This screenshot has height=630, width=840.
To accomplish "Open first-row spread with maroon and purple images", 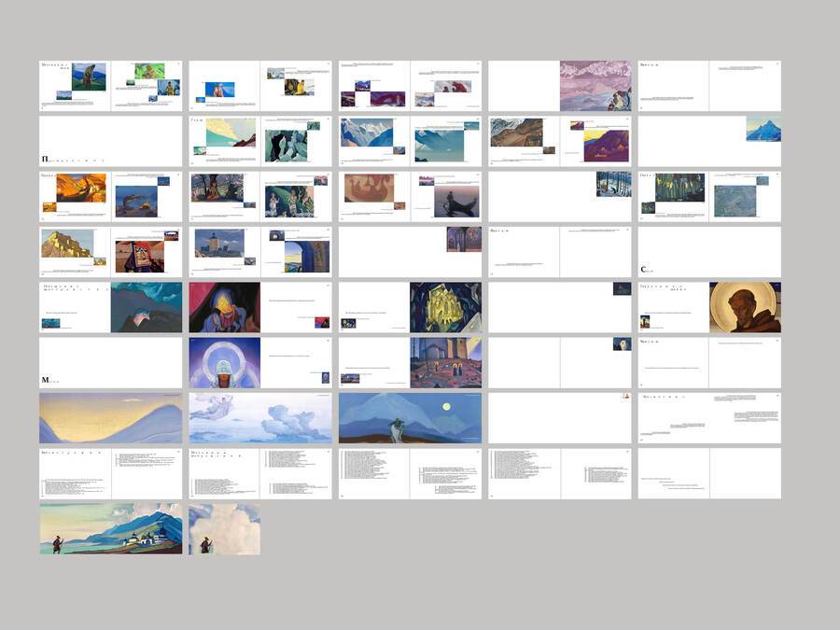I will pyautogui.click(x=410, y=86).
